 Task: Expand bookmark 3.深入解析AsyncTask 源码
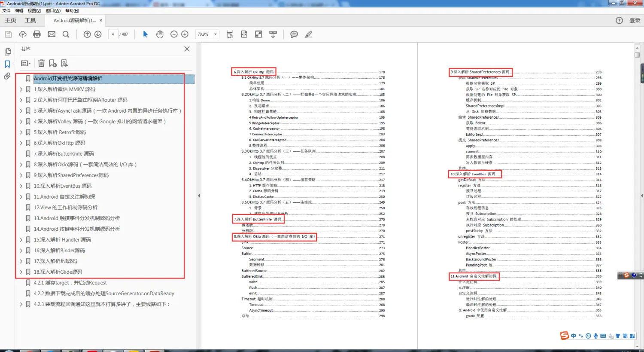pos(21,111)
